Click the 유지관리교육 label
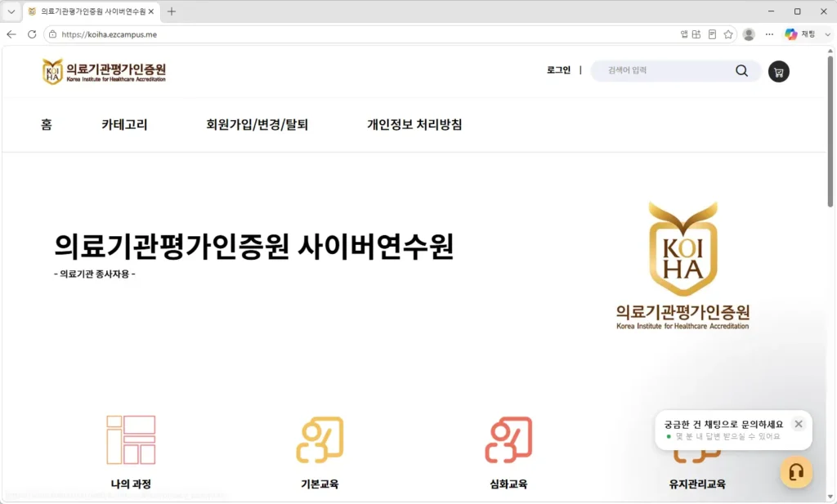This screenshot has height=504, width=837. point(697,484)
